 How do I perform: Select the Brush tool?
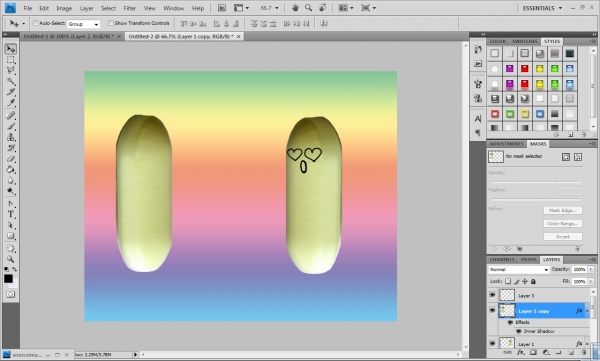tap(11, 126)
